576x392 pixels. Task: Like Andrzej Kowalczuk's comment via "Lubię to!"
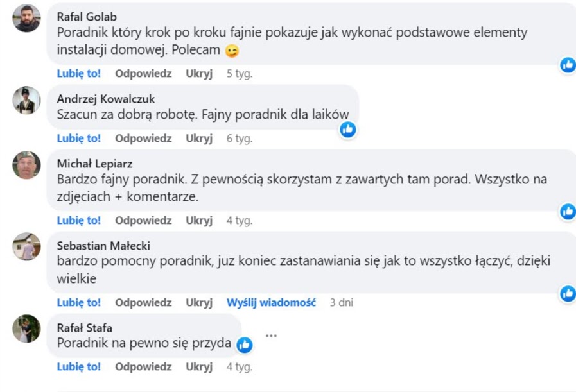tap(78, 138)
